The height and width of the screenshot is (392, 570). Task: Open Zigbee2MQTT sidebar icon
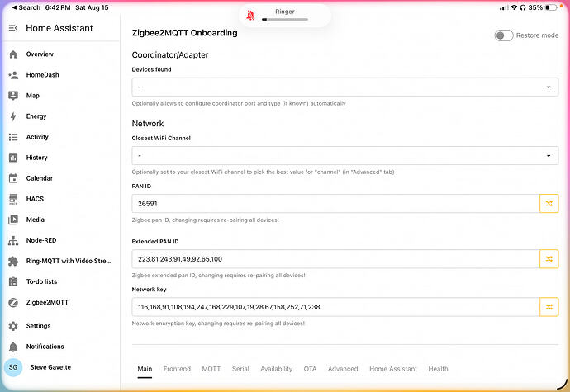point(13,302)
